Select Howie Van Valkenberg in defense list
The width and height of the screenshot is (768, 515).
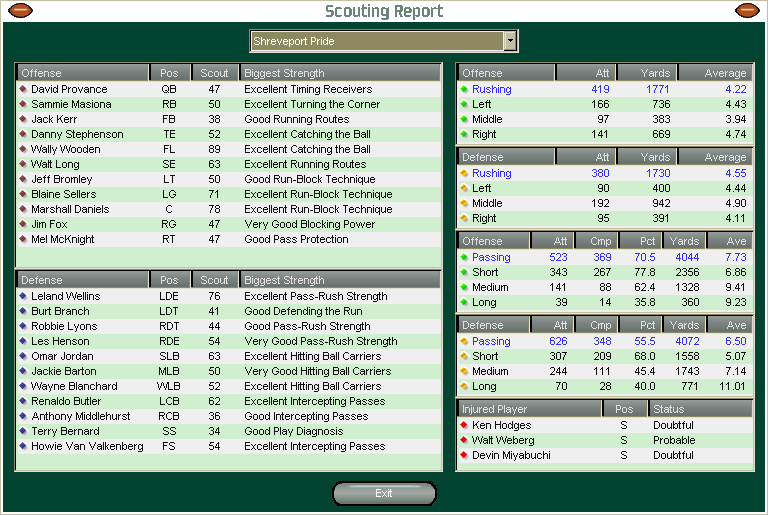pos(228,447)
